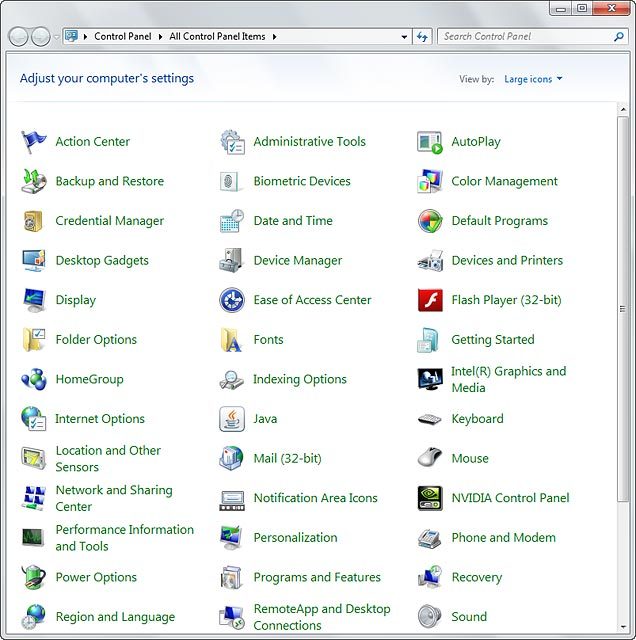
Task: Expand arrow after Control Panel breadcrumb
Action: pos(160,37)
